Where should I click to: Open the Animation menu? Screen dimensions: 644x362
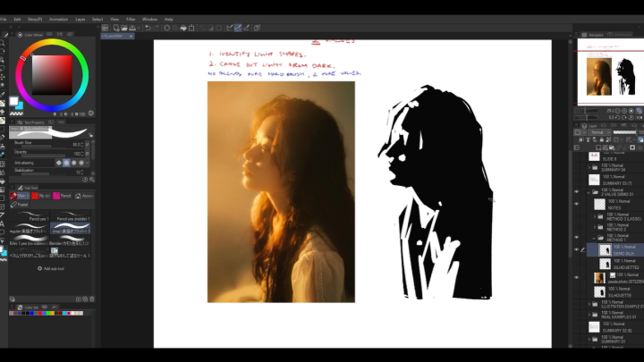58,20
